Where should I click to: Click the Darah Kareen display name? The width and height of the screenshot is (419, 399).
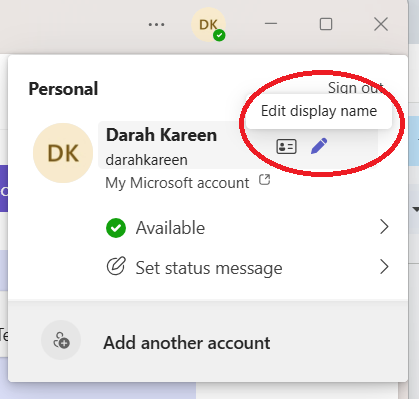[161, 135]
